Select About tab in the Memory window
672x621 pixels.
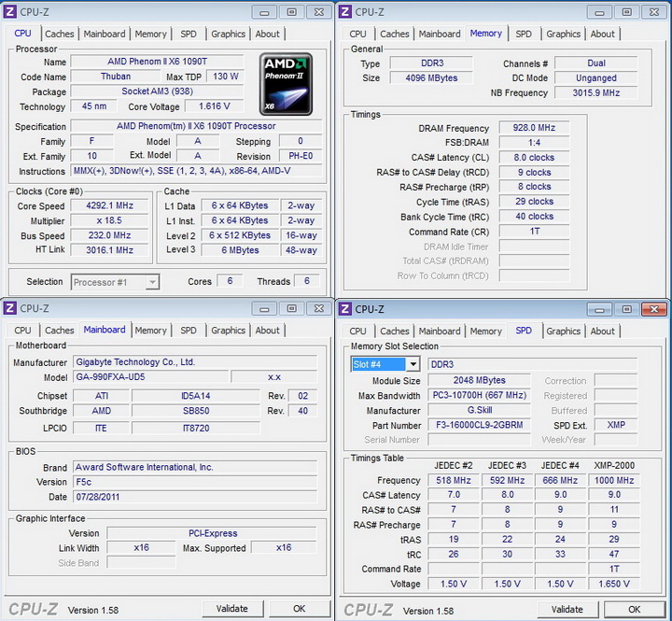point(603,34)
